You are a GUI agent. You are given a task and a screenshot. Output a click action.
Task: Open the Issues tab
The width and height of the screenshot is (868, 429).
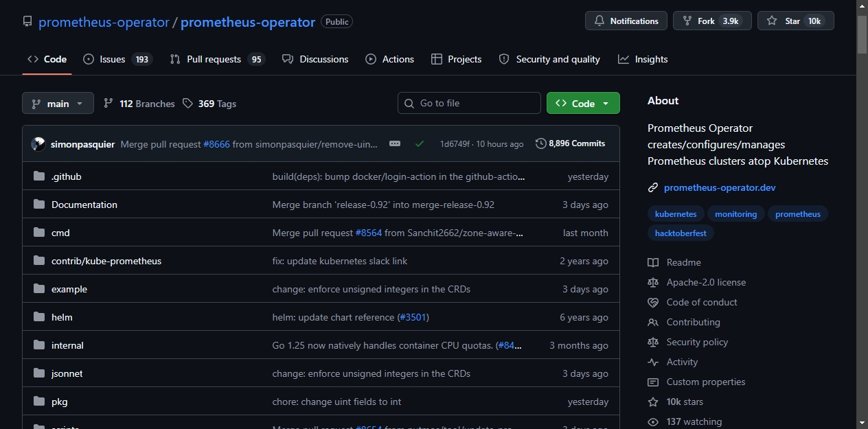click(x=117, y=59)
